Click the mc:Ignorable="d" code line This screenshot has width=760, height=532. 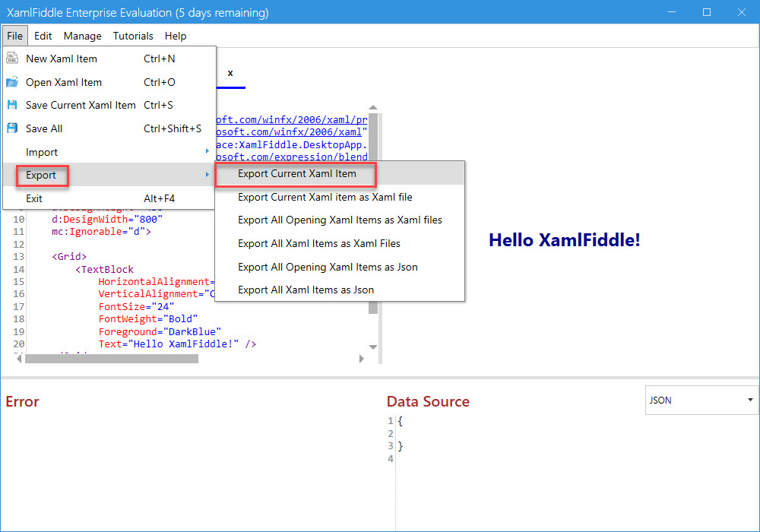pos(101,232)
